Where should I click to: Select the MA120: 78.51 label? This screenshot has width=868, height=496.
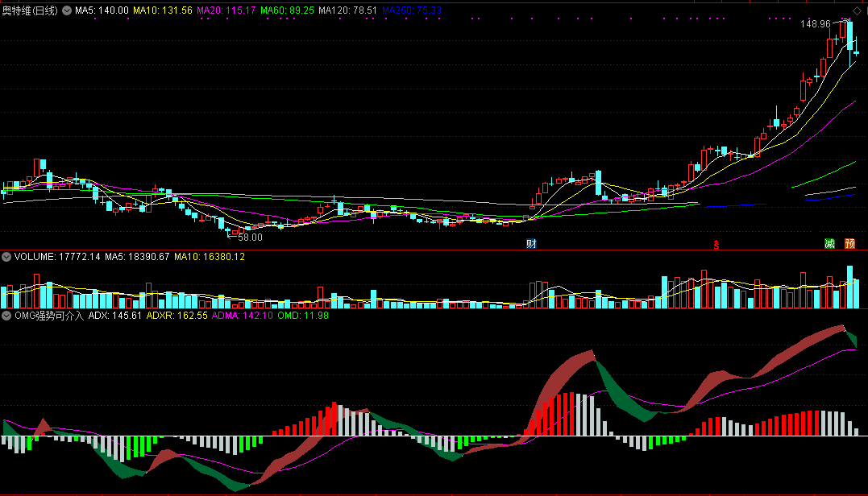click(x=347, y=10)
